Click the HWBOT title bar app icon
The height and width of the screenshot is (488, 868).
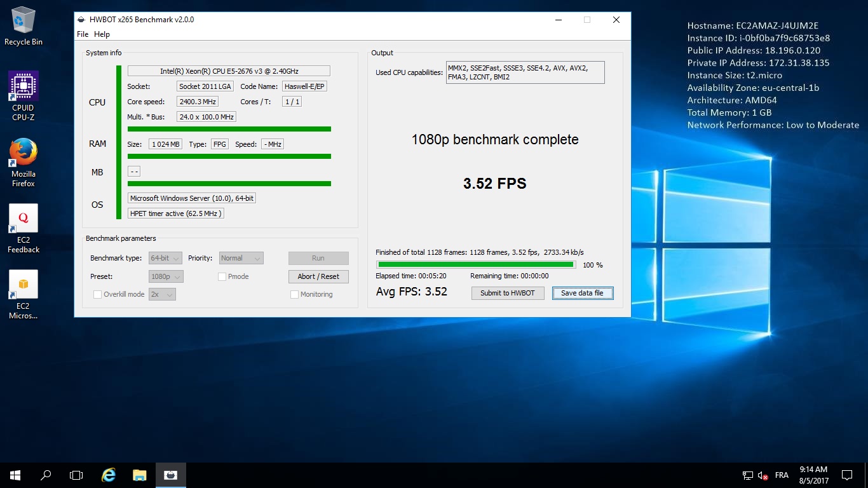tap(81, 20)
